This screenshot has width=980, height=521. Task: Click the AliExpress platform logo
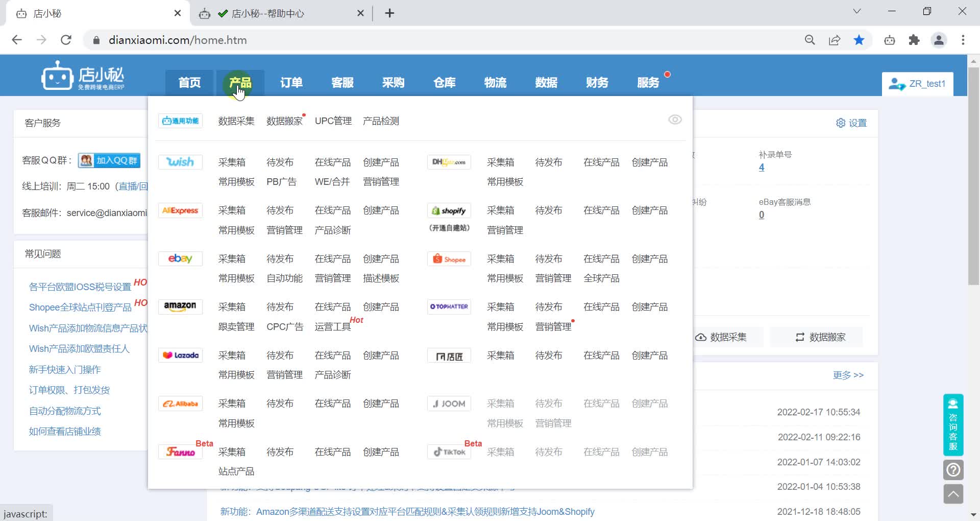point(180,210)
